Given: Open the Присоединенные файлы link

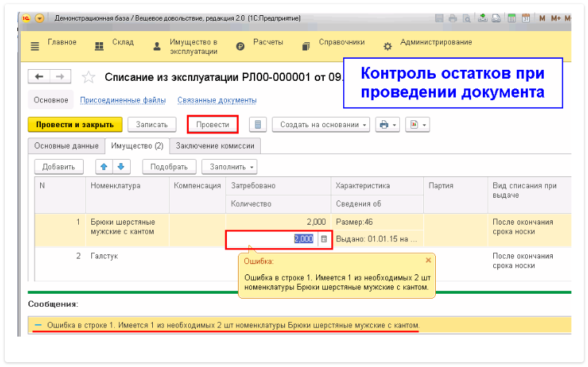Looking at the screenshot, I should (122, 100).
